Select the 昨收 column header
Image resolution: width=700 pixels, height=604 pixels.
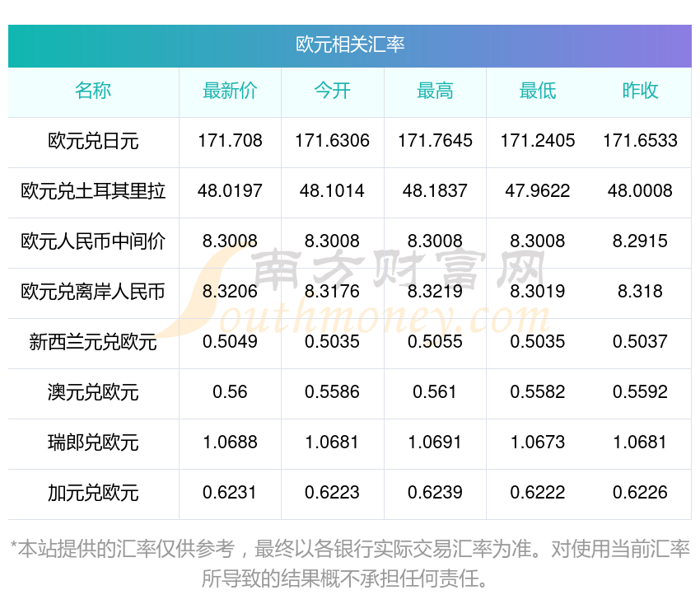640,91
